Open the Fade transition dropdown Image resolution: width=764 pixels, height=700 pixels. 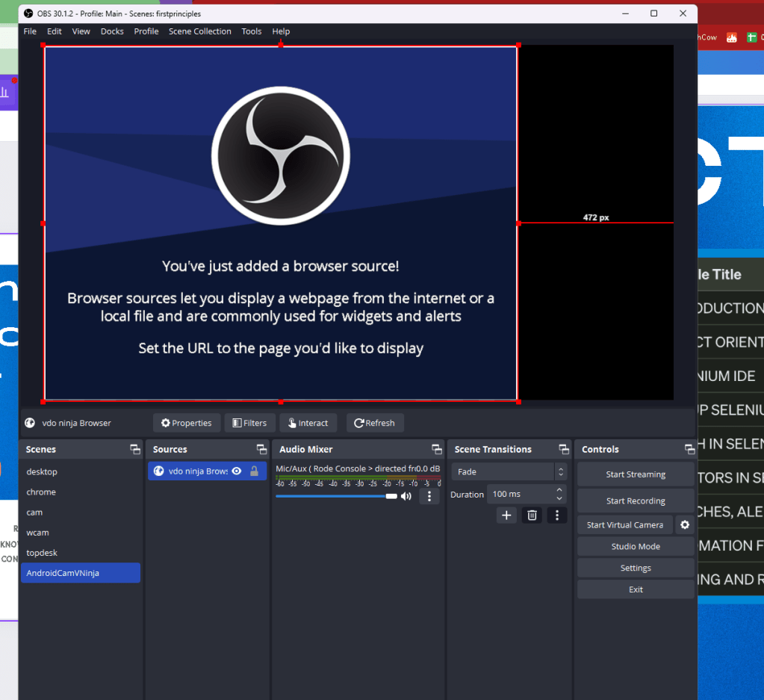click(x=509, y=471)
